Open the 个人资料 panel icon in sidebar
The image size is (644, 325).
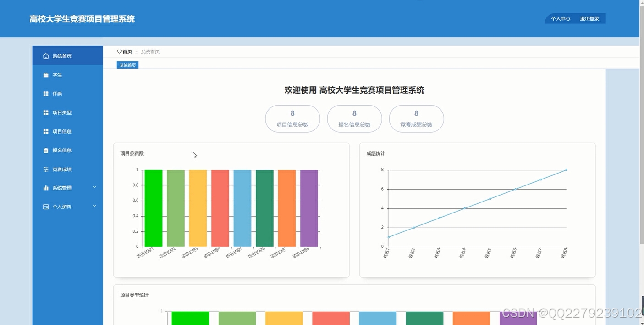[x=45, y=206]
